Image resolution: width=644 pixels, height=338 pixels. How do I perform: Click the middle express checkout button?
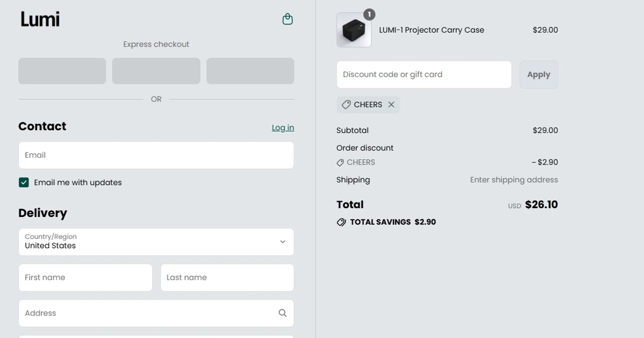pos(156,71)
